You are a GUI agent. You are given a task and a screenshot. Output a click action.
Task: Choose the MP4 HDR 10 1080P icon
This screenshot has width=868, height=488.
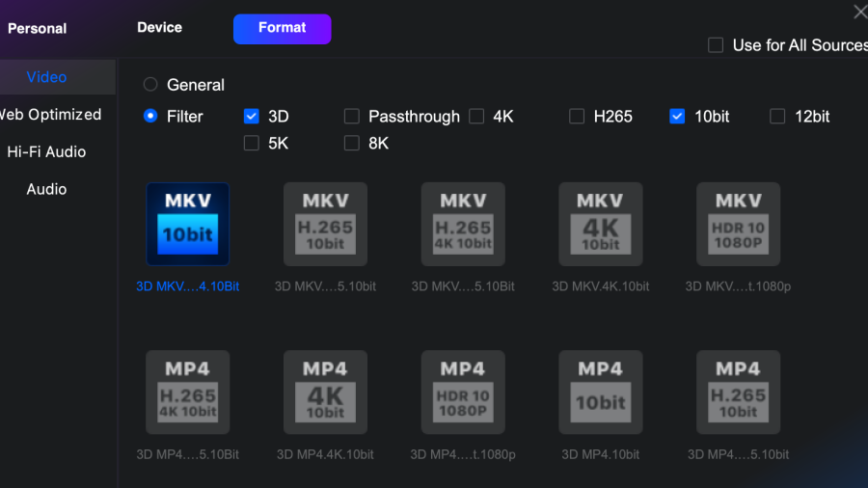463,392
